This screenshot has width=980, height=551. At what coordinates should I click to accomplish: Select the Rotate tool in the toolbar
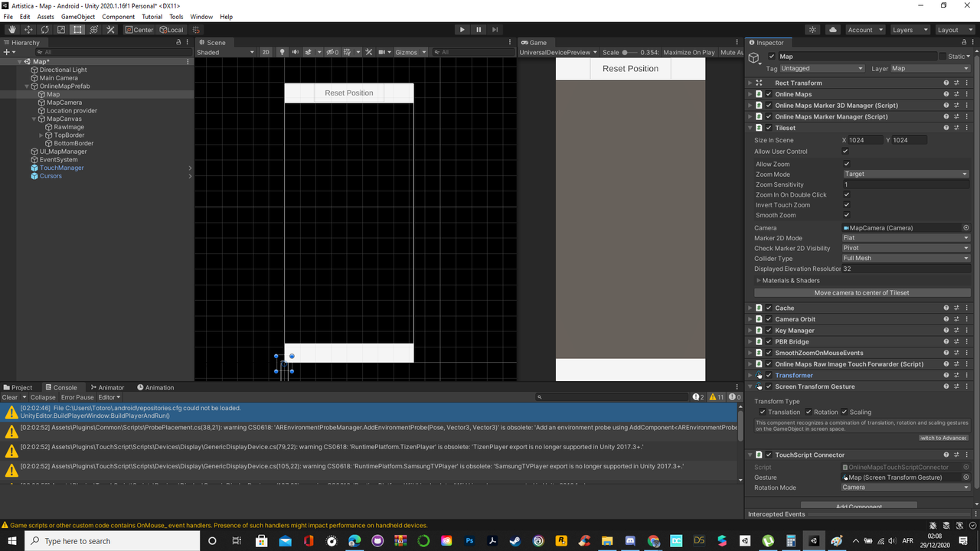click(x=44, y=30)
